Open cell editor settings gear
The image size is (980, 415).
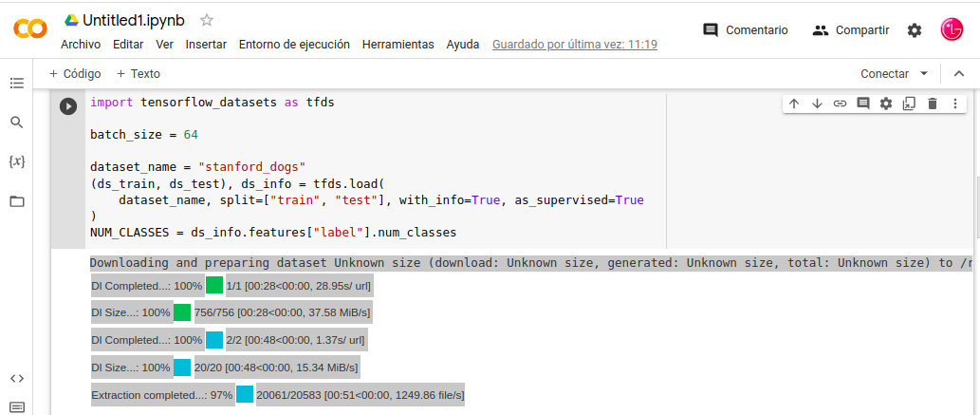(x=886, y=104)
